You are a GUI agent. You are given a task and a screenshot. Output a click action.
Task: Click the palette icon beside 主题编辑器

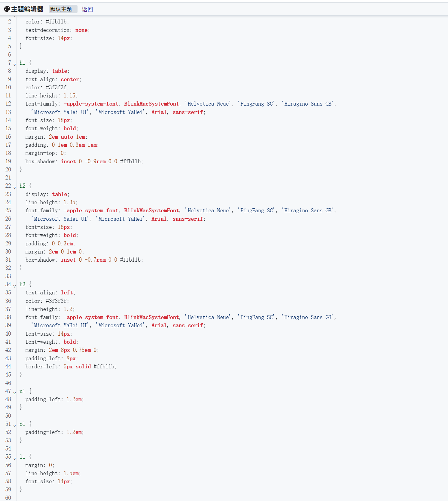[7, 9]
